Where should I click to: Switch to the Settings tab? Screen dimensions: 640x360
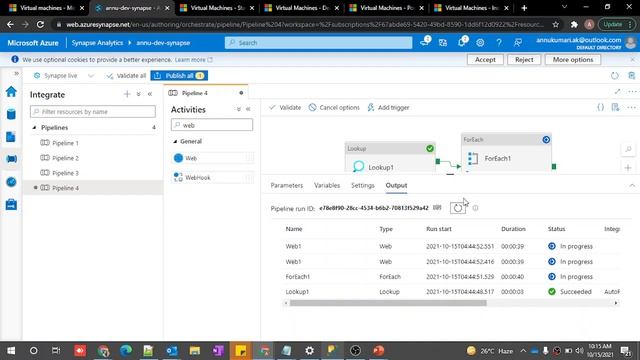point(362,185)
